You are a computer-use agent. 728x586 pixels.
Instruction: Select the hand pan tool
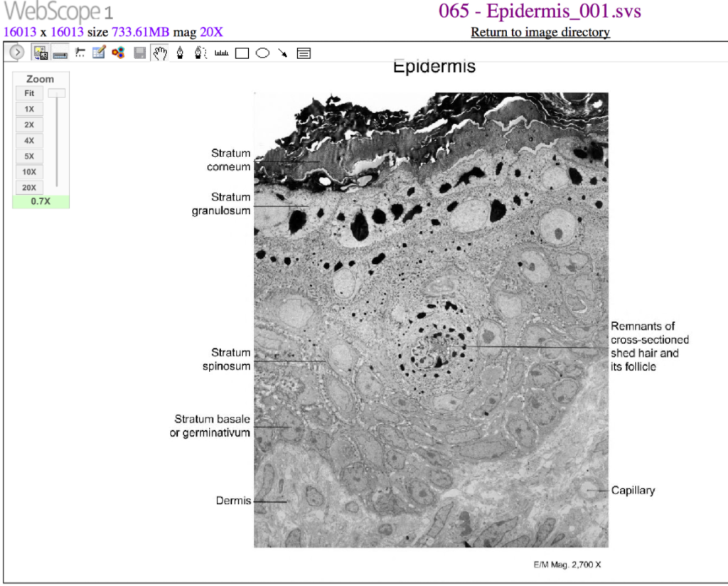[160, 53]
